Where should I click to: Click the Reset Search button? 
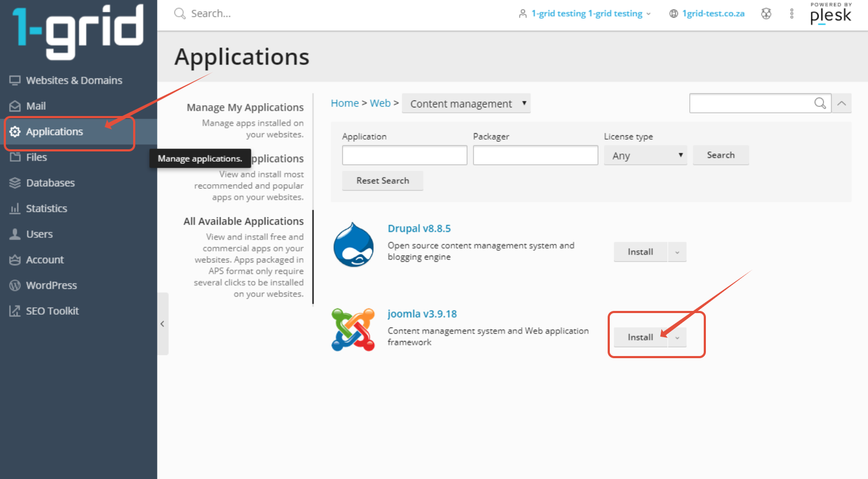pyautogui.click(x=382, y=181)
